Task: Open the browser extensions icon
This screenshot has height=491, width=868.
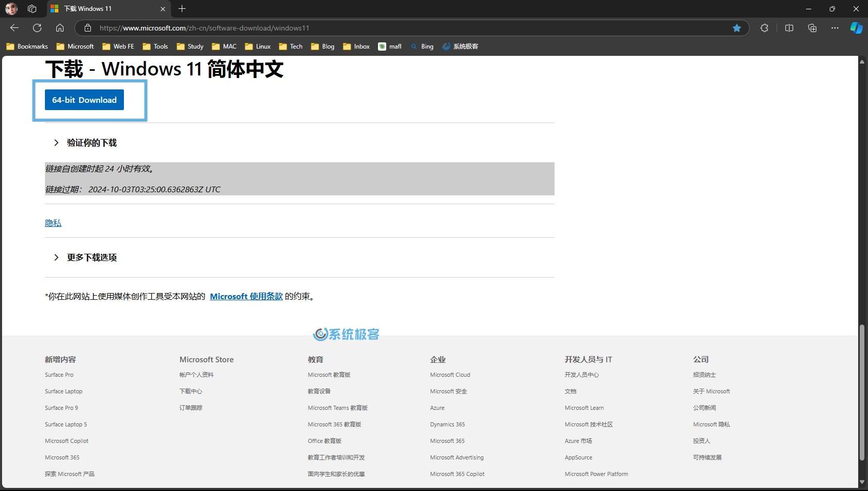Action: pyautogui.click(x=764, y=28)
